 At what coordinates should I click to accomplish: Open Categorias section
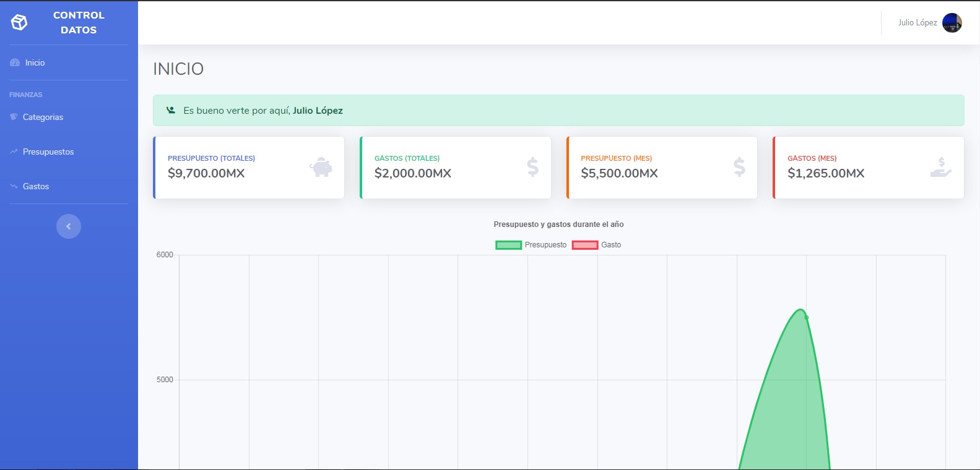tap(43, 117)
